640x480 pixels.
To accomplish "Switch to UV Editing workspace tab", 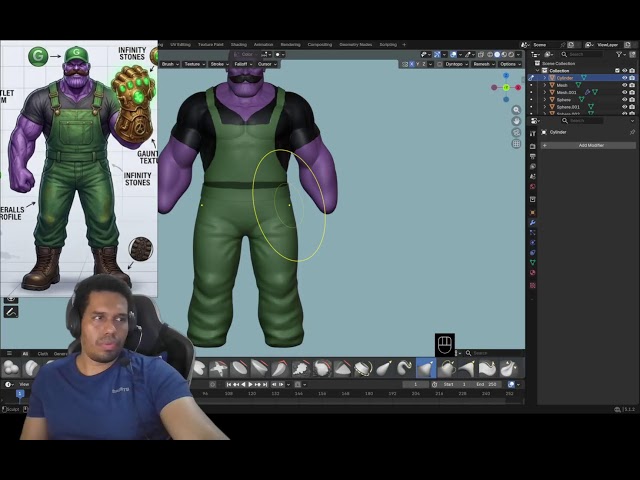I will pos(180,44).
